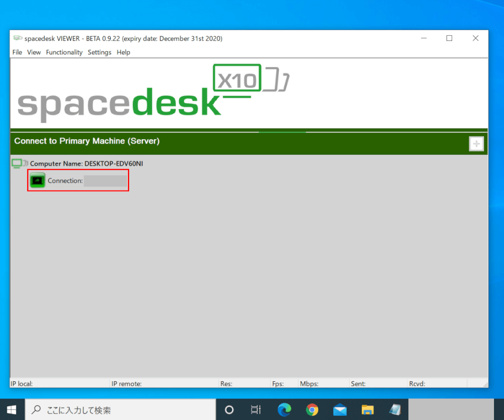
Task: Open Cortana from the taskbar
Action: pos(229,409)
